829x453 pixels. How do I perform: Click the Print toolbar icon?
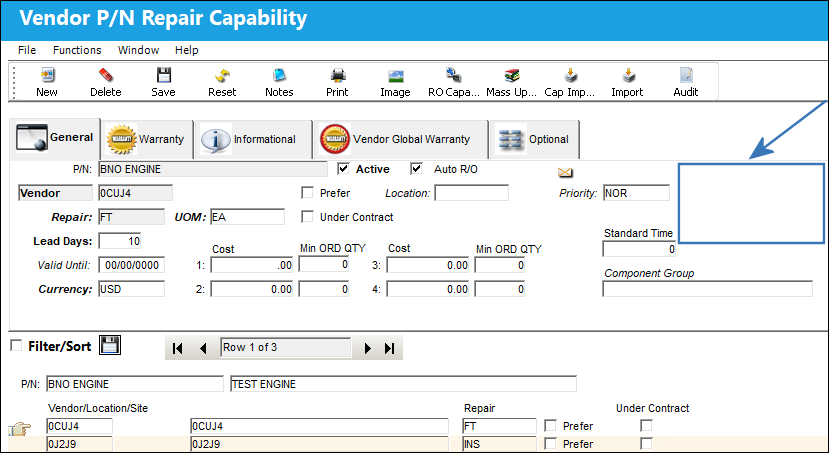tap(337, 76)
